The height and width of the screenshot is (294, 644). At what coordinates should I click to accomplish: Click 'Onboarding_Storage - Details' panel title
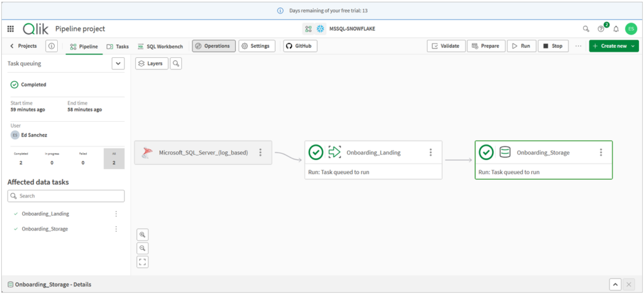tap(53, 284)
